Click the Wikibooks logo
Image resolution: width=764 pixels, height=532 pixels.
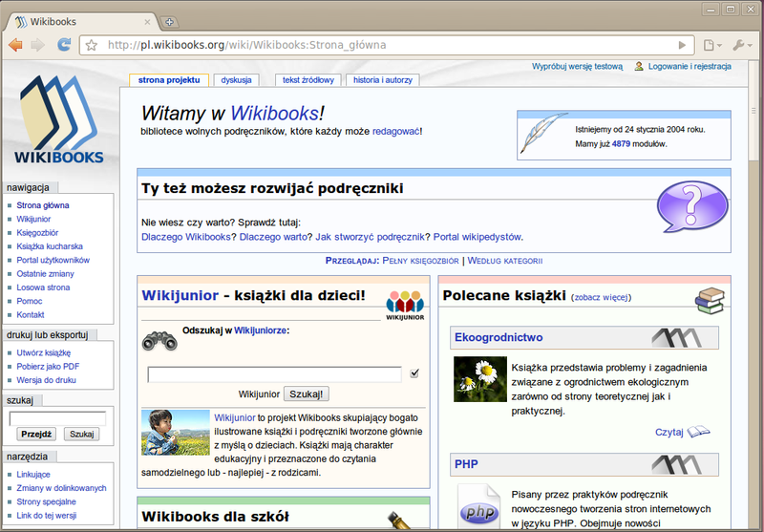(x=58, y=119)
